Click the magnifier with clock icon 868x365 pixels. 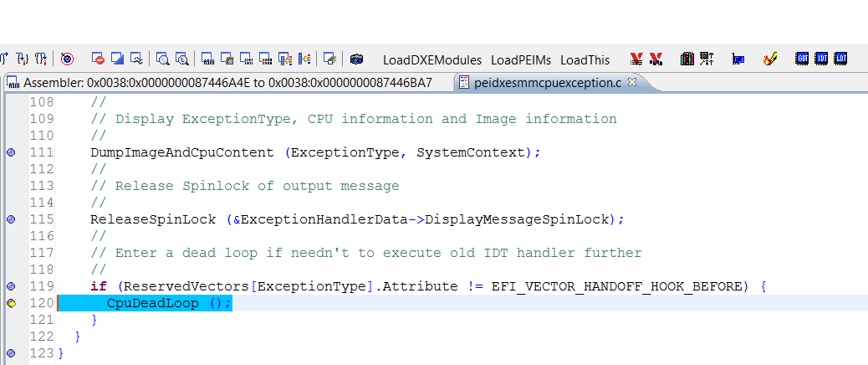[181, 58]
